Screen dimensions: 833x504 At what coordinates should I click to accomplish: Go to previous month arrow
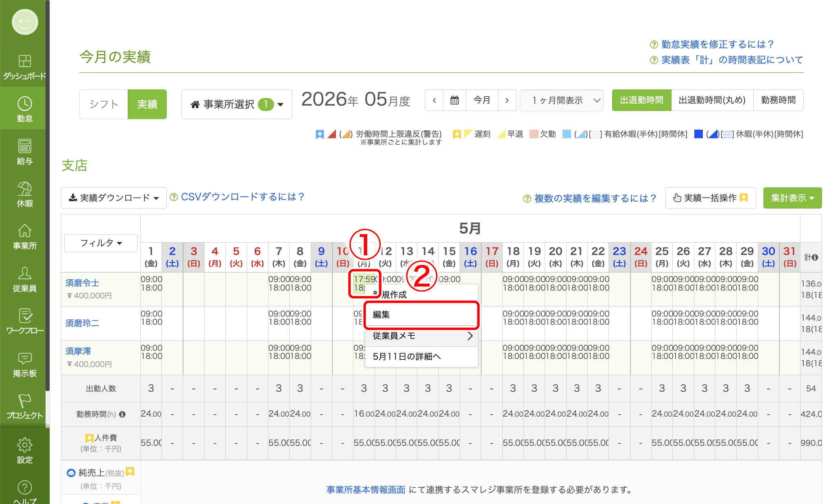434,100
